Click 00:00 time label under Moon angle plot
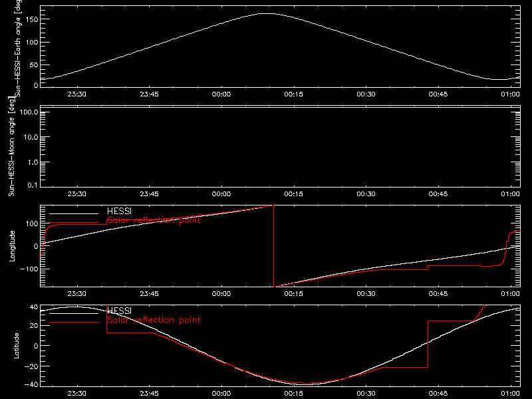This screenshot has width=532, height=399. (221, 194)
